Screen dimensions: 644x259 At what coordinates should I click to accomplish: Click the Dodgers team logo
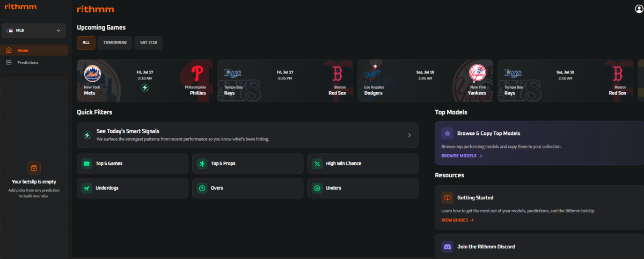coord(372,73)
